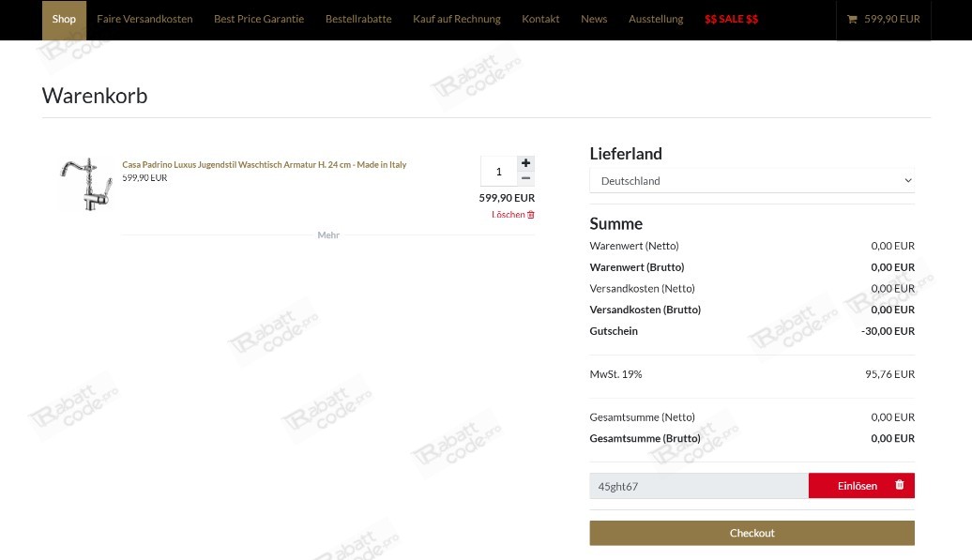
Task: Open the Kontakt menu item
Action: [x=540, y=18]
